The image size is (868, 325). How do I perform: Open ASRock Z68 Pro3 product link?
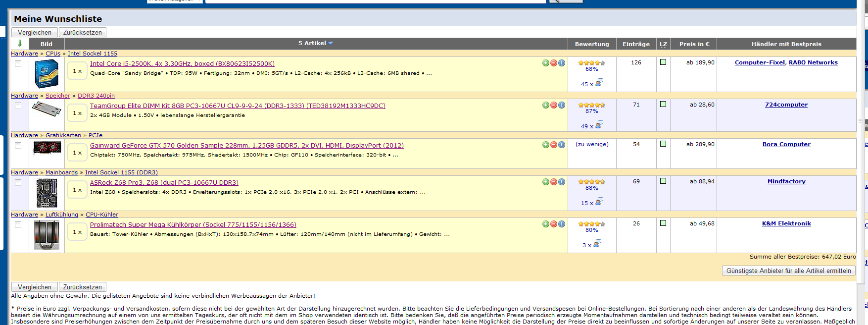pos(164,183)
